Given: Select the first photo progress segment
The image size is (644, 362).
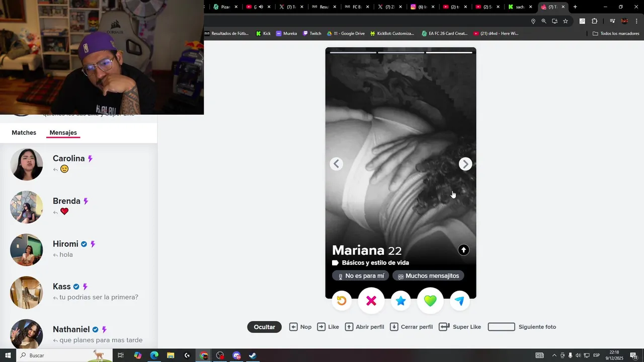Looking at the screenshot, I should point(353,52).
